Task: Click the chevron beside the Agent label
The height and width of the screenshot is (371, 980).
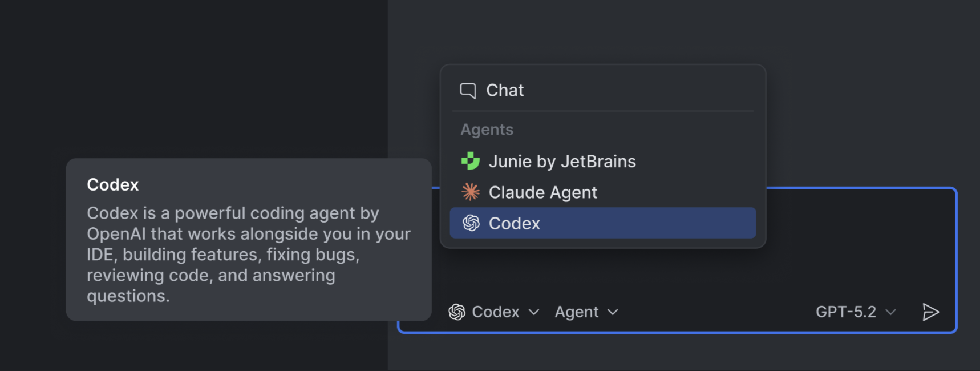Action: coord(613,312)
